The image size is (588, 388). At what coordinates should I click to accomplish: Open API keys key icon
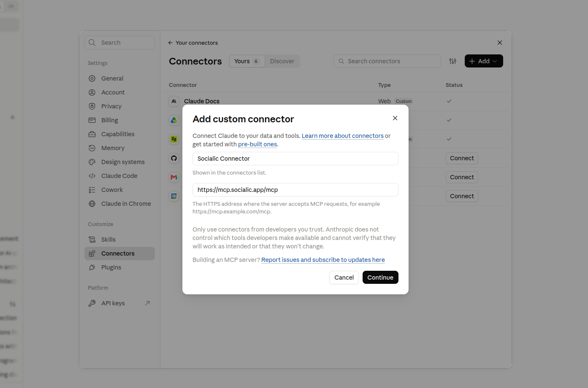pyautogui.click(x=92, y=303)
